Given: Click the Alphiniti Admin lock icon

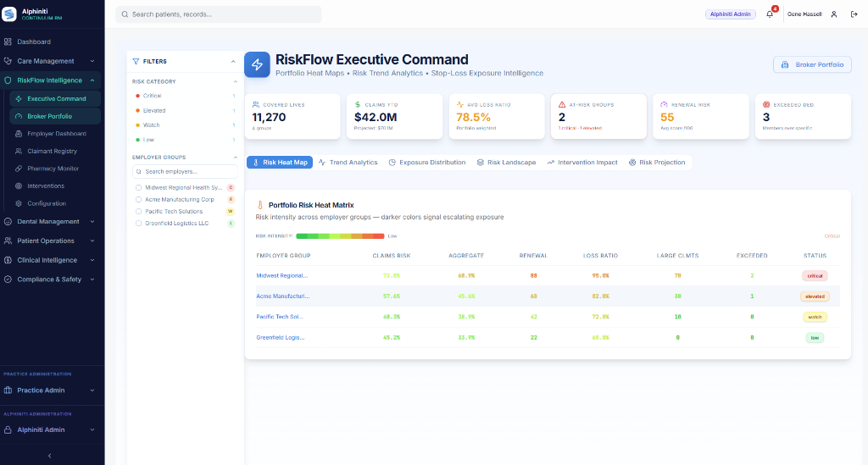Looking at the screenshot, I should (8, 429).
